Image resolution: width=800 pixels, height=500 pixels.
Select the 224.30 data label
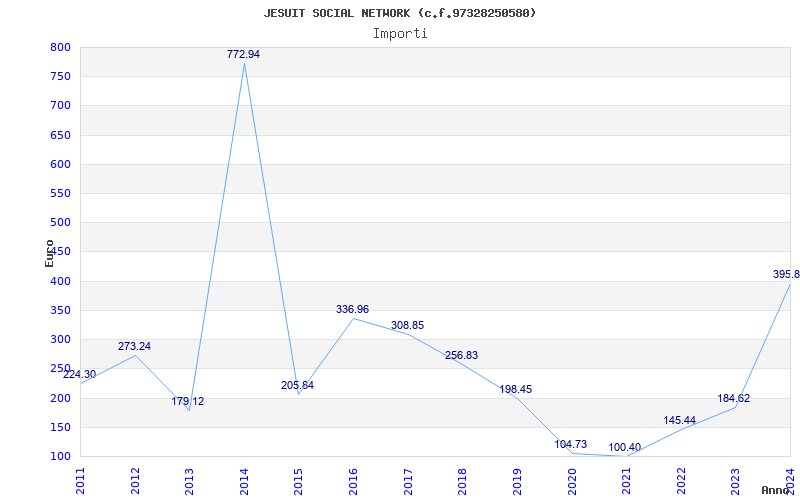(x=80, y=374)
